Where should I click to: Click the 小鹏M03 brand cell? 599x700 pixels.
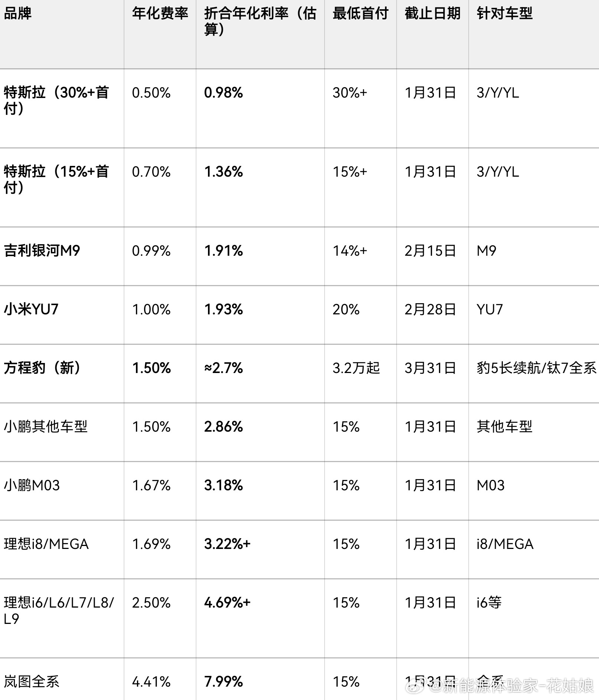(32, 485)
